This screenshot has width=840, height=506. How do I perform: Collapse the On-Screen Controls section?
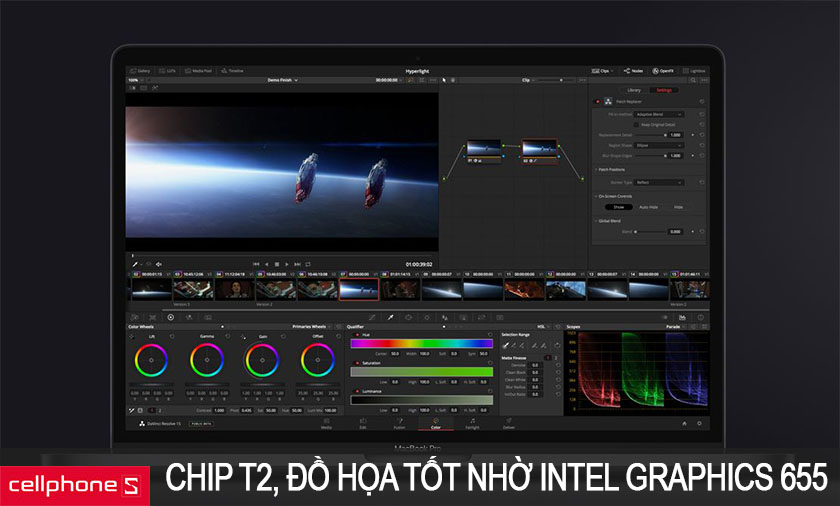(x=596, y=196)
